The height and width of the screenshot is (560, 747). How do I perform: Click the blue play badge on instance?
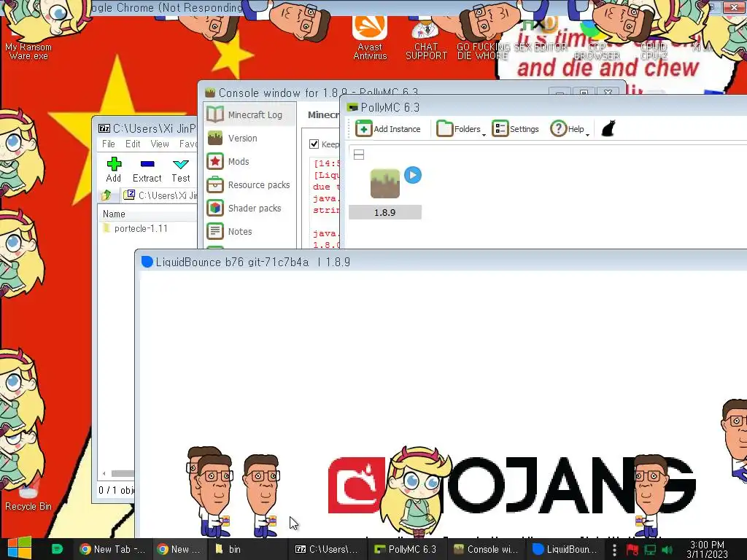tap(413, 175)
